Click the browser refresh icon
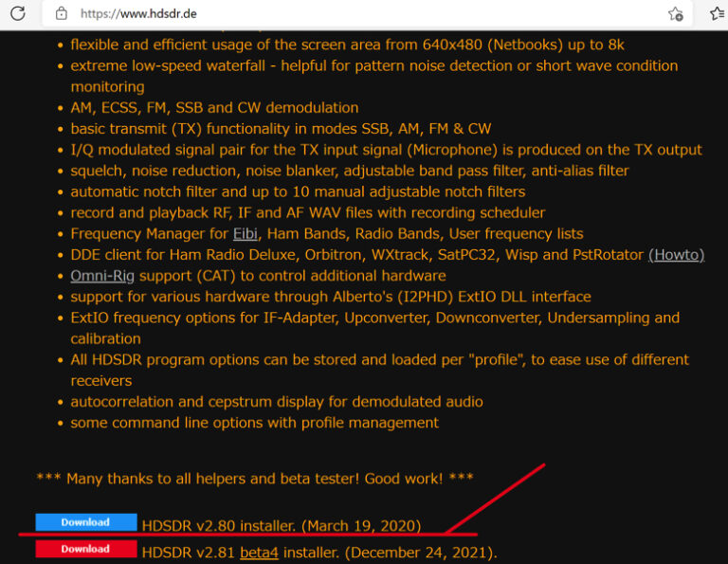Image resolution: width=728 pixels, height=564 pixels. 17,13
